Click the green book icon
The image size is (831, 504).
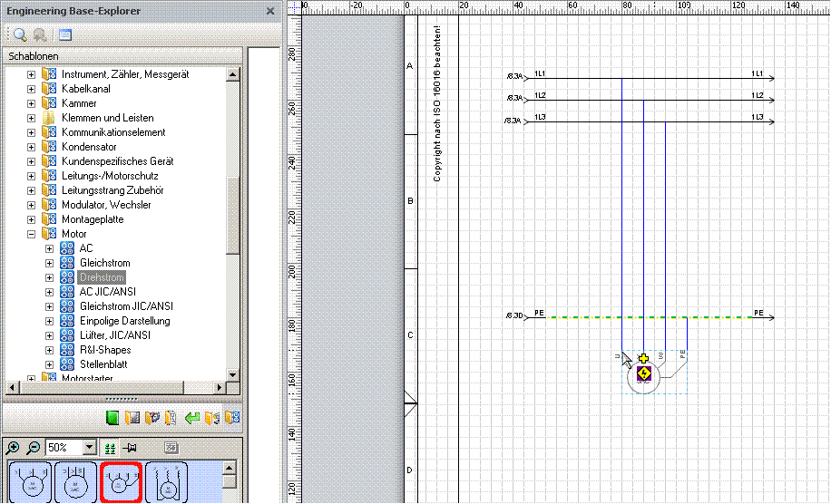point(112,419)
